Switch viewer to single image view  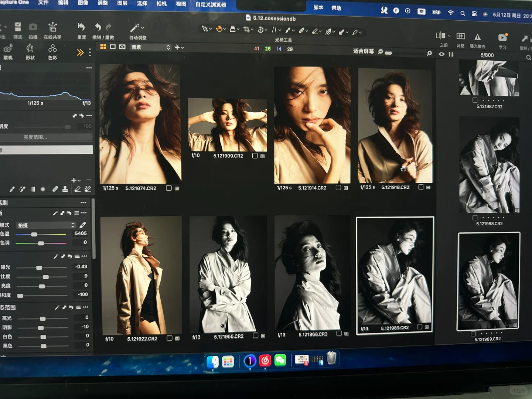113,47
